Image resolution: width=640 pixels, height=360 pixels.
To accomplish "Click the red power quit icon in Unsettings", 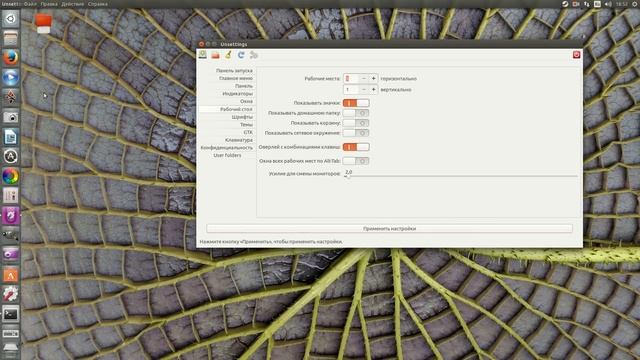I will click(576, 54).
